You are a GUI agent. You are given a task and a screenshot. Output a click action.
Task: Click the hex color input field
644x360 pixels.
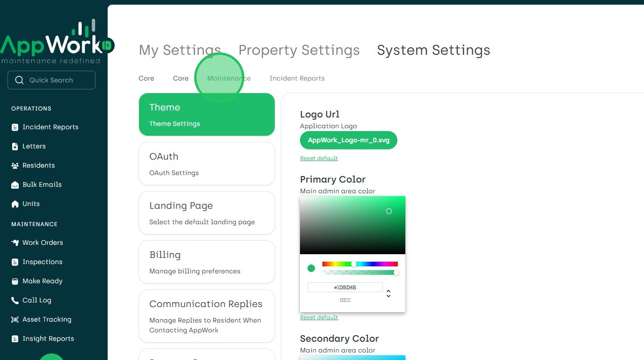coord(345,287)
